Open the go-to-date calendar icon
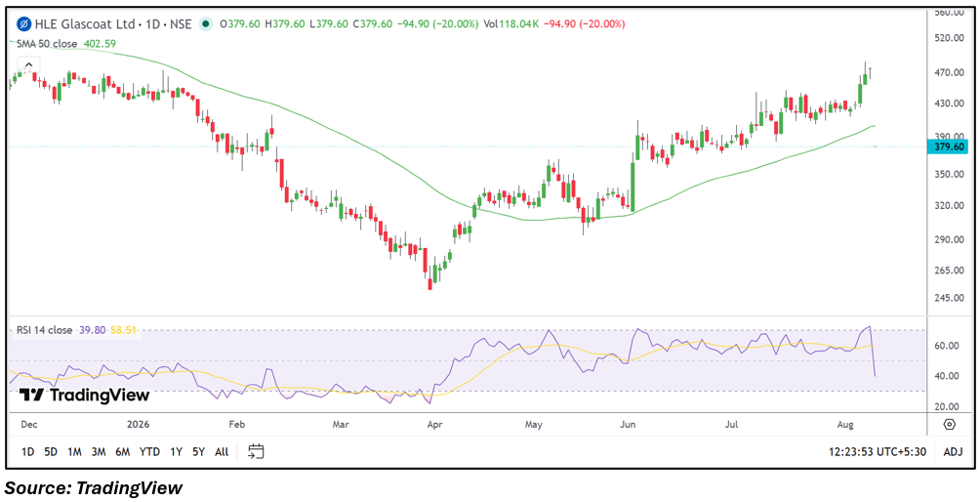This screenshot has height=502, width=980. [257, 451]
